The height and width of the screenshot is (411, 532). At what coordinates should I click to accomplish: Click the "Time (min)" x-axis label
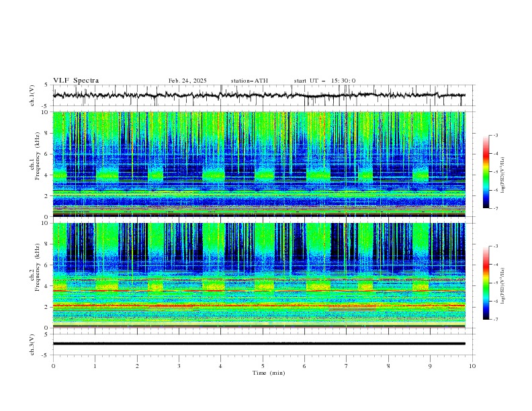(269, 373)
